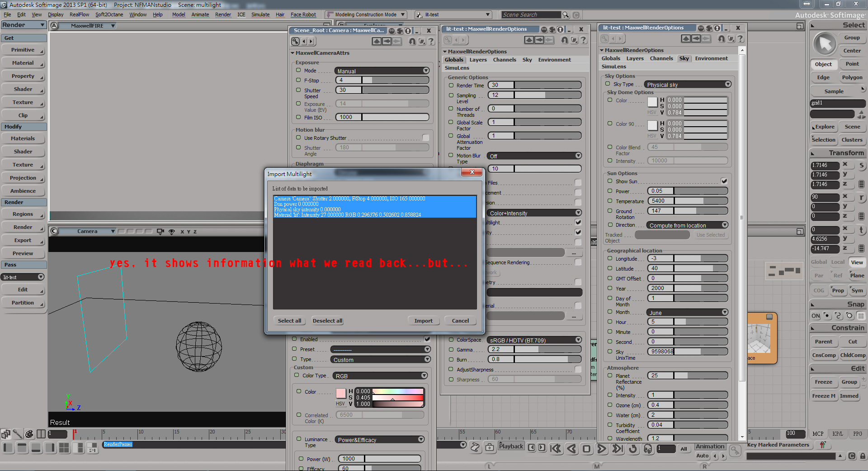Click the set keyframe key icon
Image resolution: width=868 pixels, height=471 pixels.
pos(735,451)
